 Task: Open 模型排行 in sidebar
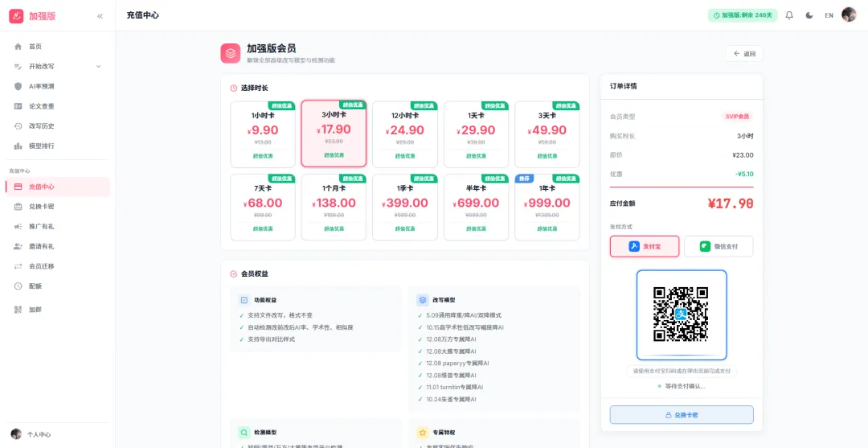click(58, 146)
